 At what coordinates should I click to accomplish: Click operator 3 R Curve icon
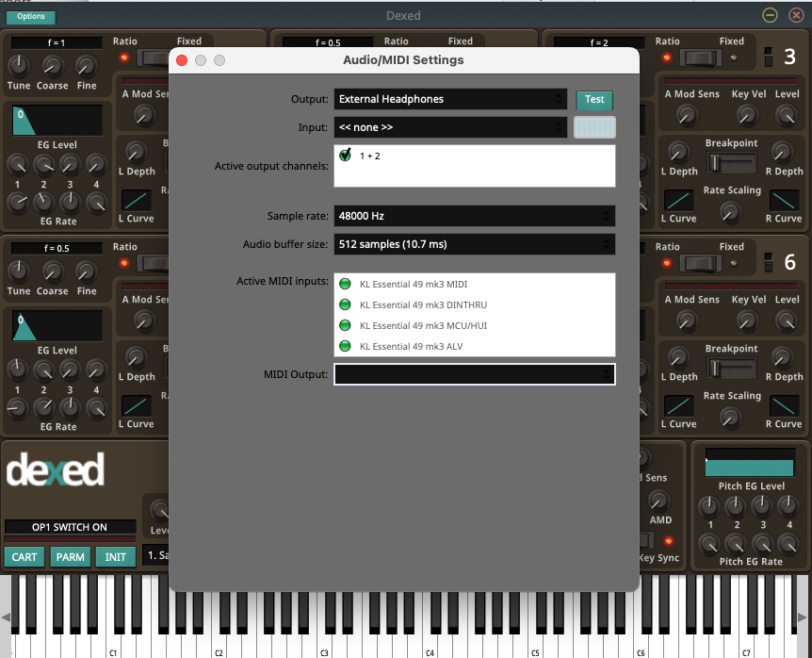[784, 201]
